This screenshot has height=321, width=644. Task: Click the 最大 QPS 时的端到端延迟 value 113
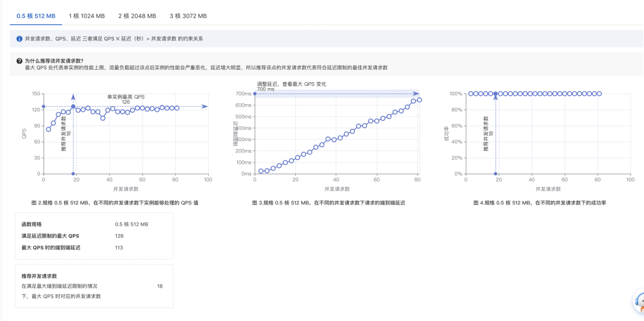click(119, 248)
